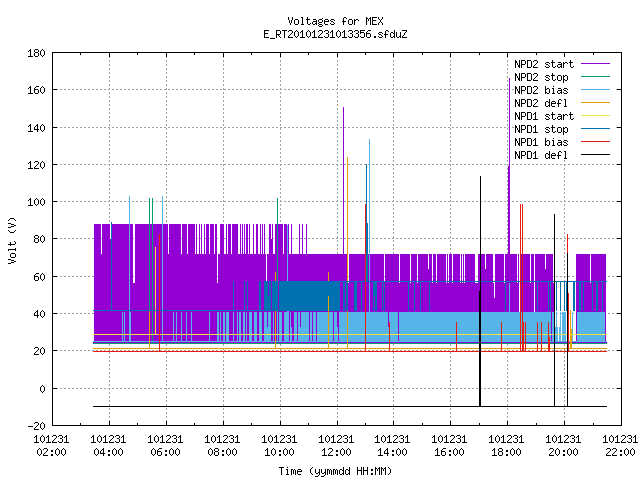
Task: Click the 08:00 time tick label
Action: click(x=222, y=453)
